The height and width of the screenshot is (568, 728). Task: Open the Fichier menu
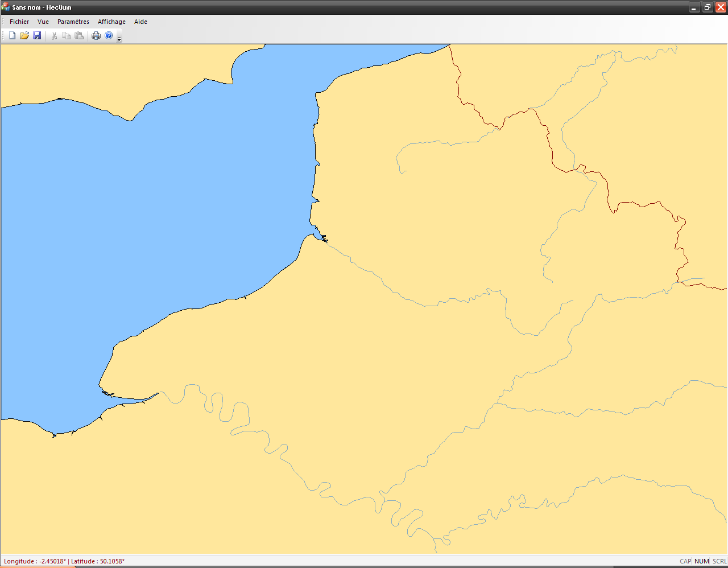point(19,22)
